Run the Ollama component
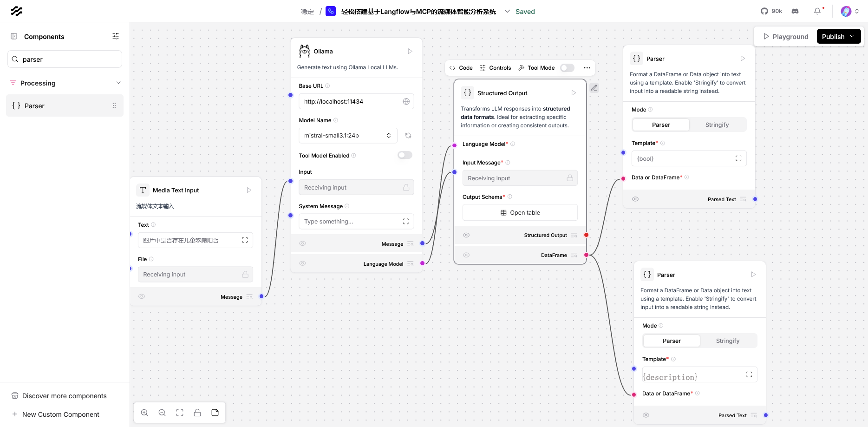The height and width of the screenshot is (427, 868). pyautogui.click(x=410, y=51)
